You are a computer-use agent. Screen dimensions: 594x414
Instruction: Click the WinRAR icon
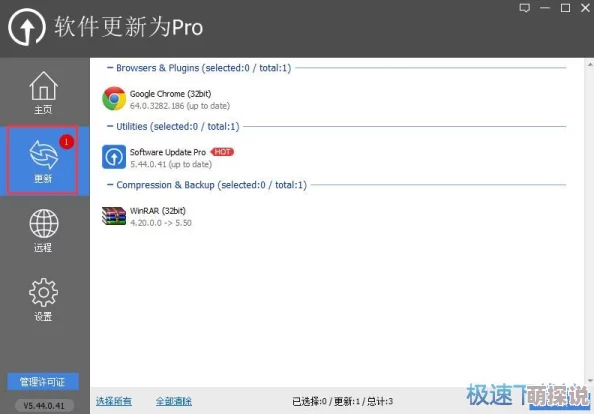click(114, 216)
